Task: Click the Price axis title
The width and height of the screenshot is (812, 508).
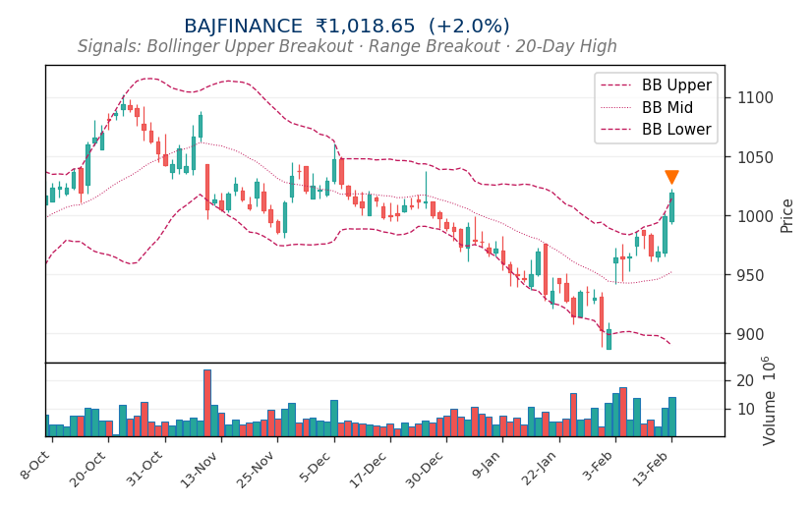Action: tap(786, 216)
